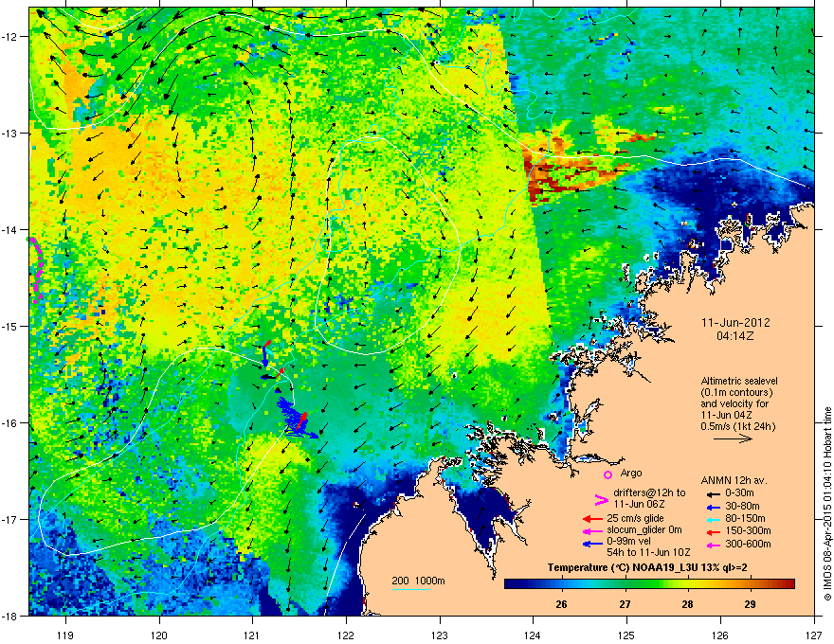Screen dimensions: 834x644
Task: Click the 'slocum_glider 0m' label
Action: tap(644, 530)
